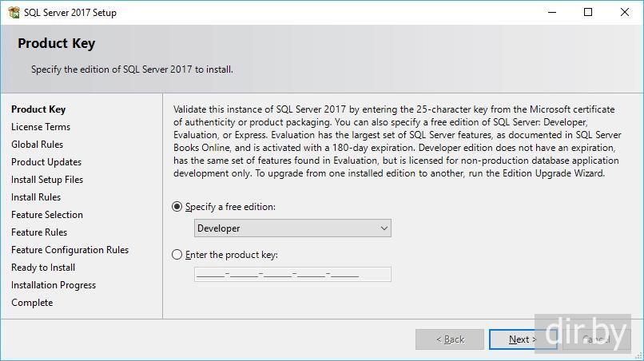Select Install Rules in step list
644x361 pixels.
click(x=36, y=197)
